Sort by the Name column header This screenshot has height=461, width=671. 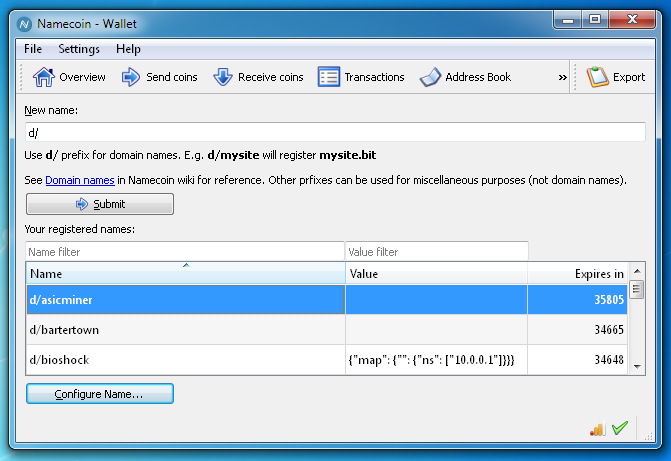(x=186, y=274)
